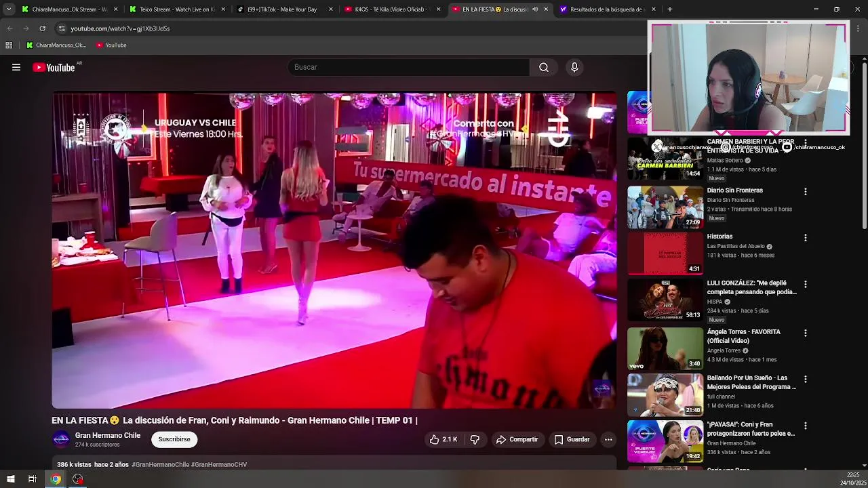
Task: Open Diario Sin Fronteras video thumbnail
Action: click(x=665, y=207)
